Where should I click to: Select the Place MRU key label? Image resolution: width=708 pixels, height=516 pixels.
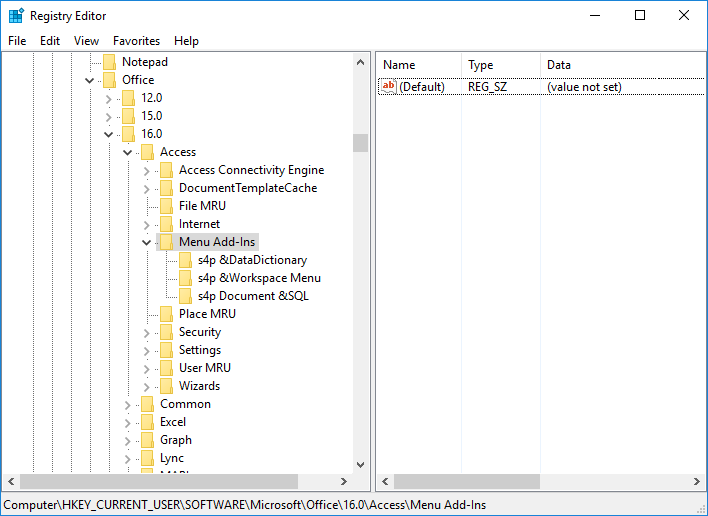(207, 314)
